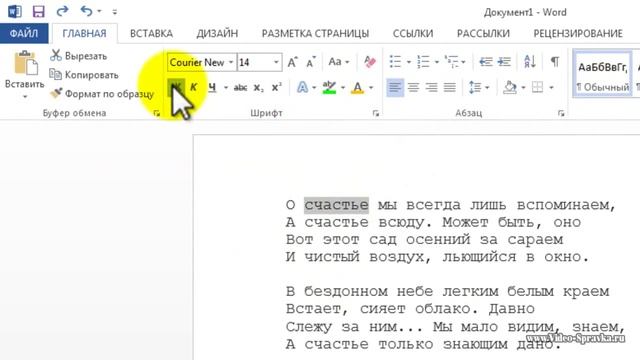Toggle strikethrough abc formatting
Screen dimensions: 640x360
point(240,87)
